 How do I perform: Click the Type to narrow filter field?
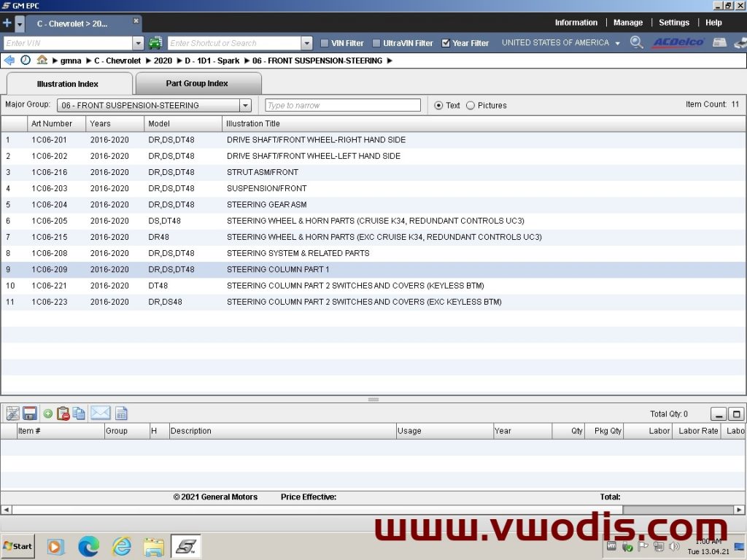pyautogui.click(x=343, y=105)
